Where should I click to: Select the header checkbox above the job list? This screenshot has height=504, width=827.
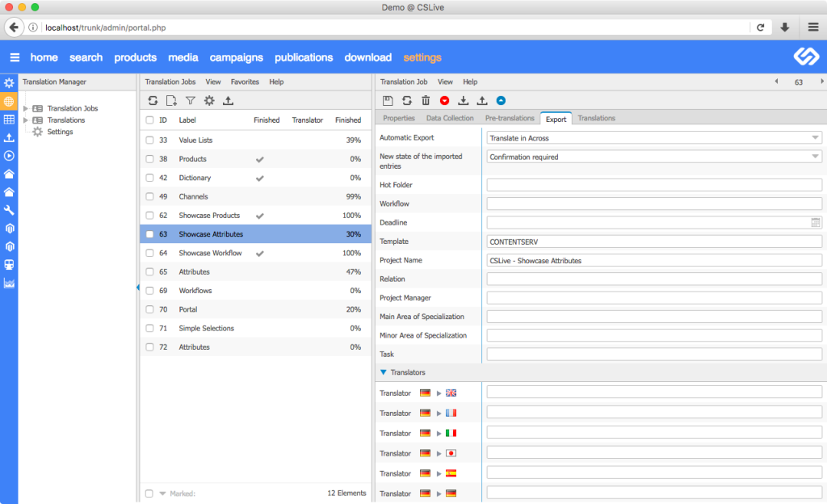pos(149,120)
